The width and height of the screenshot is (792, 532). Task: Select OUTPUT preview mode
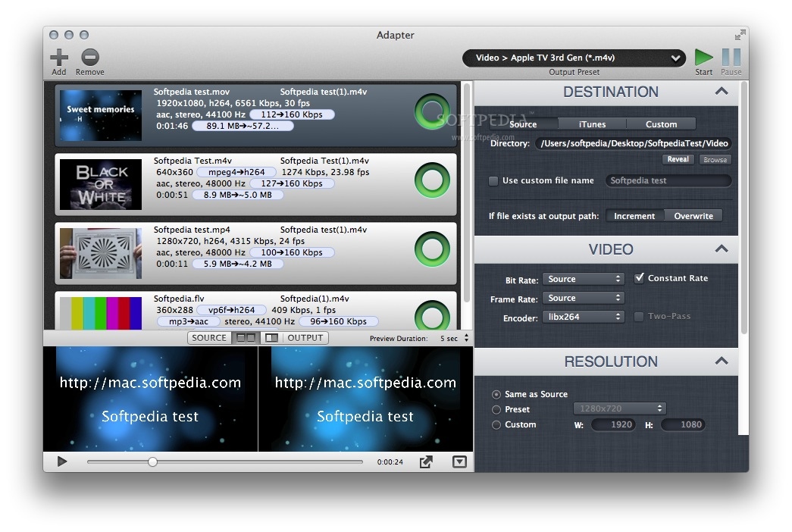[x=305, y=337]
